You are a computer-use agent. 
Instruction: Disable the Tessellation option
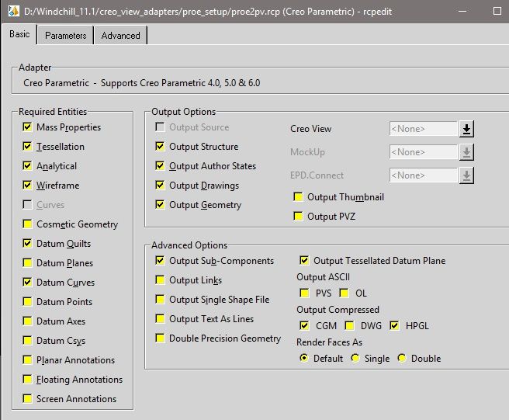click(28, 147)
